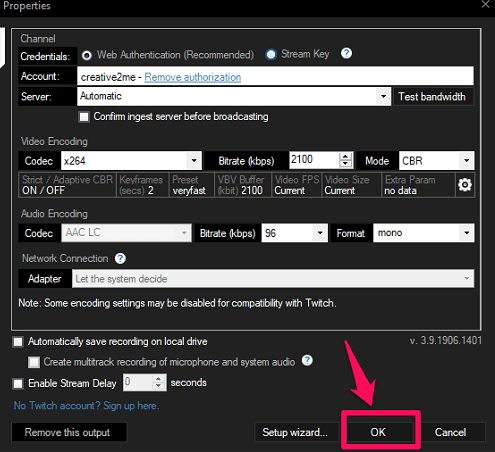Click the Account field showing creative2me
The height and width of the screenshot is (452, 495).
(x=275, y=76)
